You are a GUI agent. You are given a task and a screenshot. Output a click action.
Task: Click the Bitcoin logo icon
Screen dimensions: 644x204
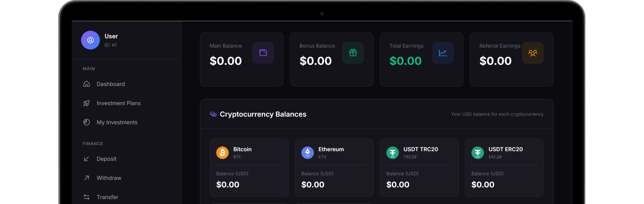tap(222, 153)
